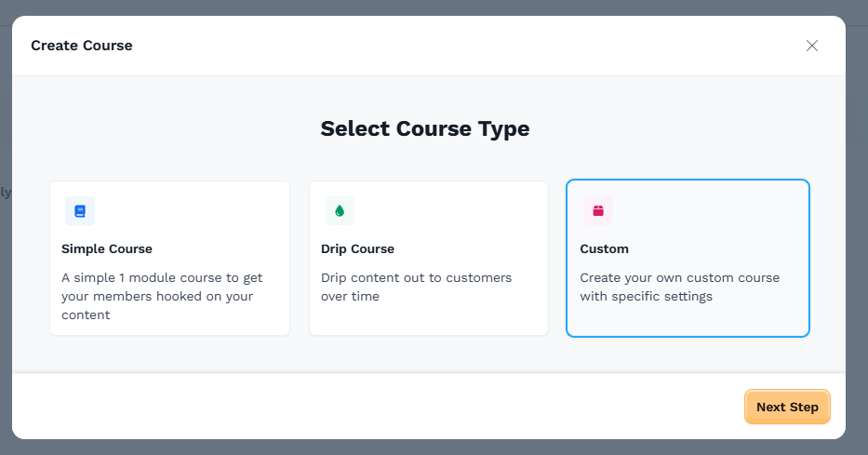Choose the Drip Course card
868x455 pixels.
coord(428,258)
